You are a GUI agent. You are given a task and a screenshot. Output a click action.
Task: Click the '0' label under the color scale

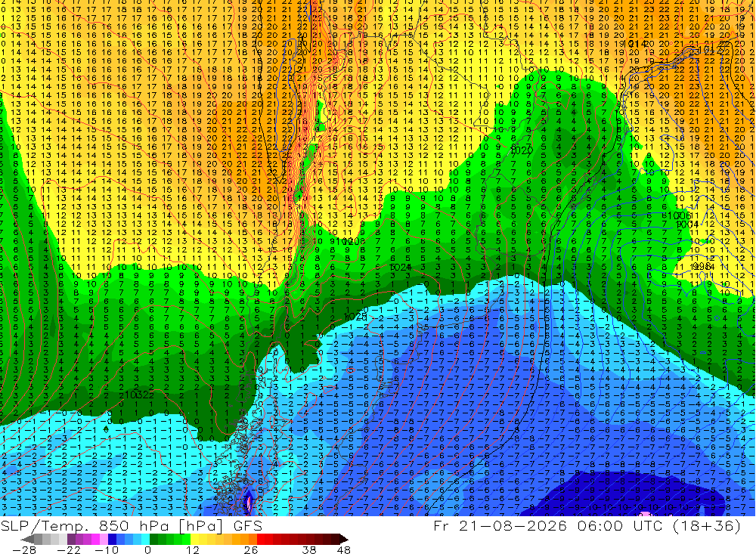[147, 549]
